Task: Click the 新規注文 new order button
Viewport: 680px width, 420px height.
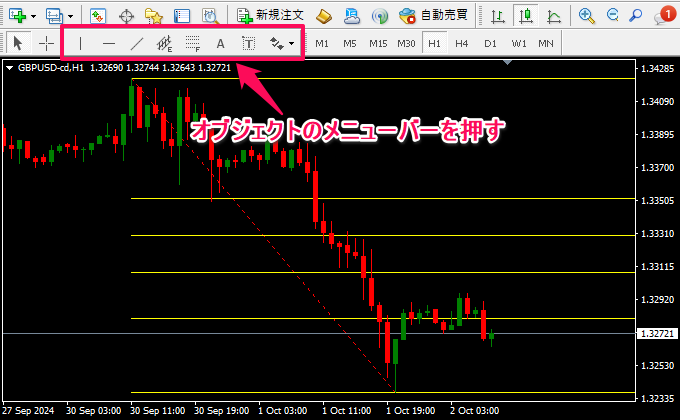Action: [270, 16]
